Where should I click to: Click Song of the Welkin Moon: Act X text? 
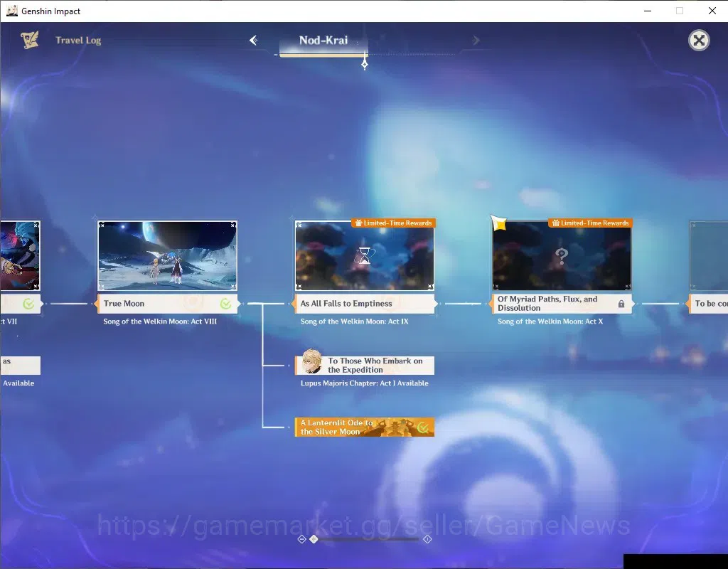pos(550,321)
